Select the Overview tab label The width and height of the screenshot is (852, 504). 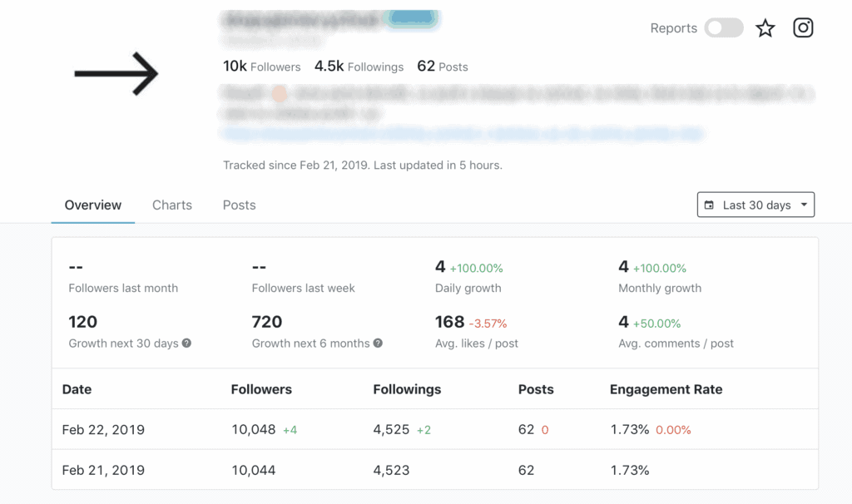pos(92,205)
